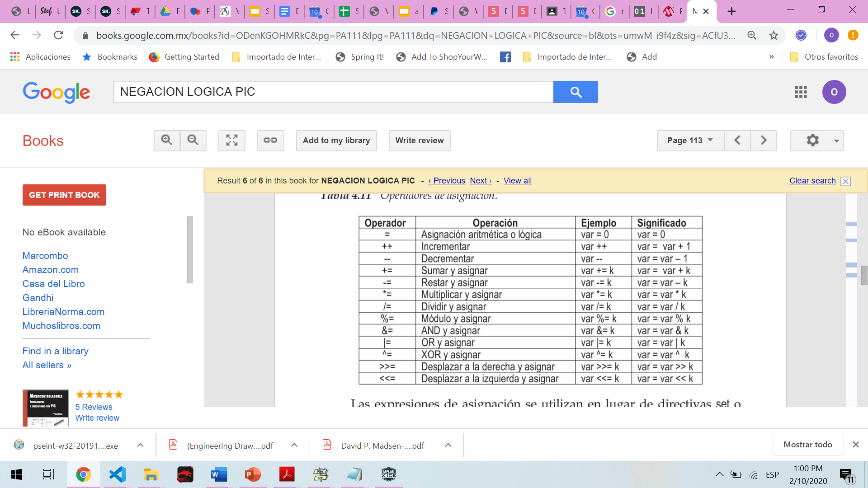This screenshot has height=488, width=868.
Task: Open Visual Studio Code from taskbar
Action: tap(118, 474)
